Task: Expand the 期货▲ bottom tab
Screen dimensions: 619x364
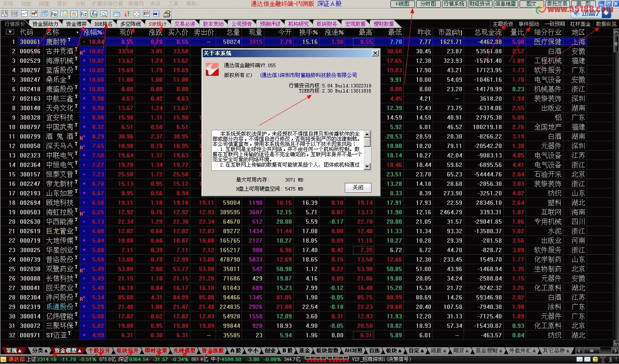Action: pos(461,351)
